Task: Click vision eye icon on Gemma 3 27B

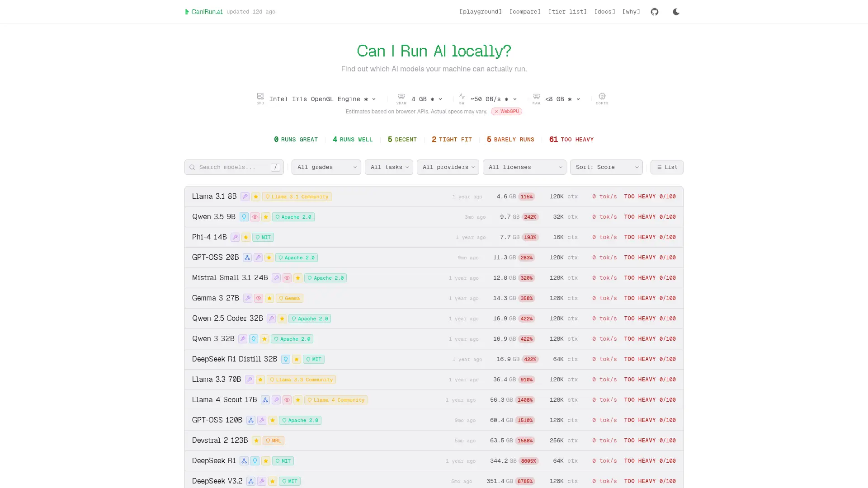Action: pos(259,298)
